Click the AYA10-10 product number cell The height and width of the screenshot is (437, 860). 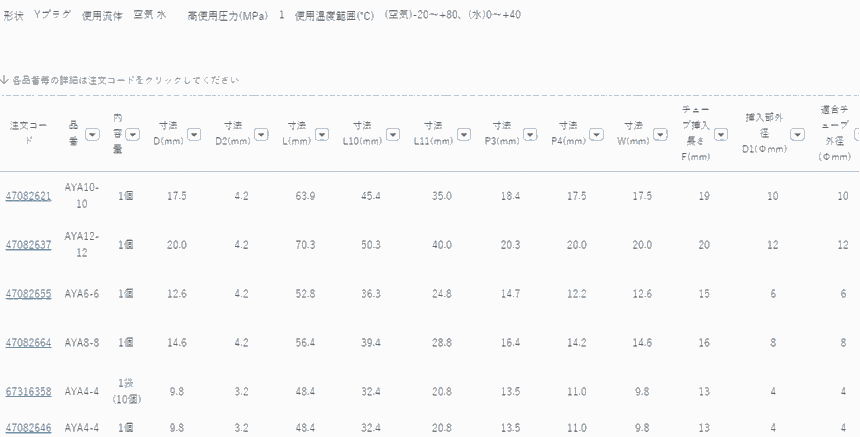[x=76, y=196]
